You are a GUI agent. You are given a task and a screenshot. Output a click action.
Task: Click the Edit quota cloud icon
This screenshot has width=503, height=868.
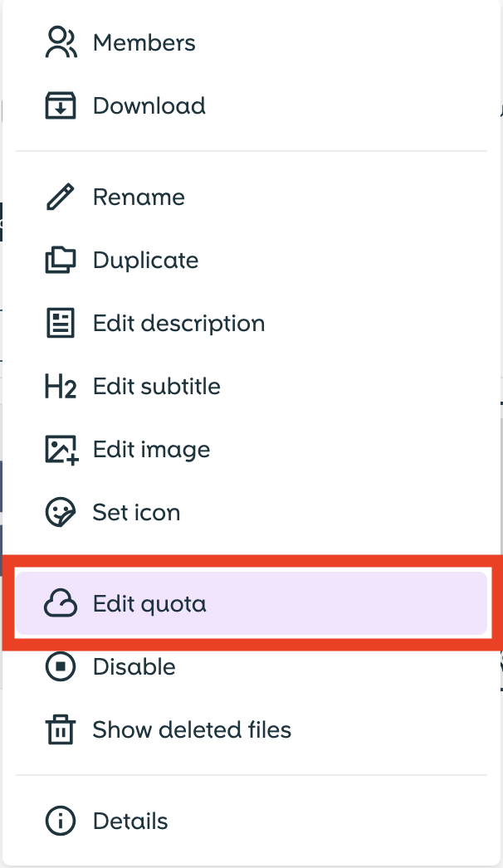click(60, 603)
